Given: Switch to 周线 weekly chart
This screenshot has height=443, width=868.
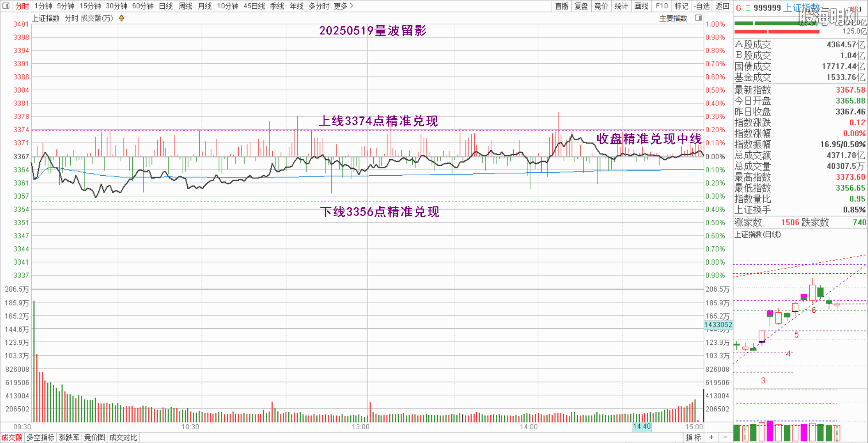Looking at the screenshot, I should click(185, 6).
